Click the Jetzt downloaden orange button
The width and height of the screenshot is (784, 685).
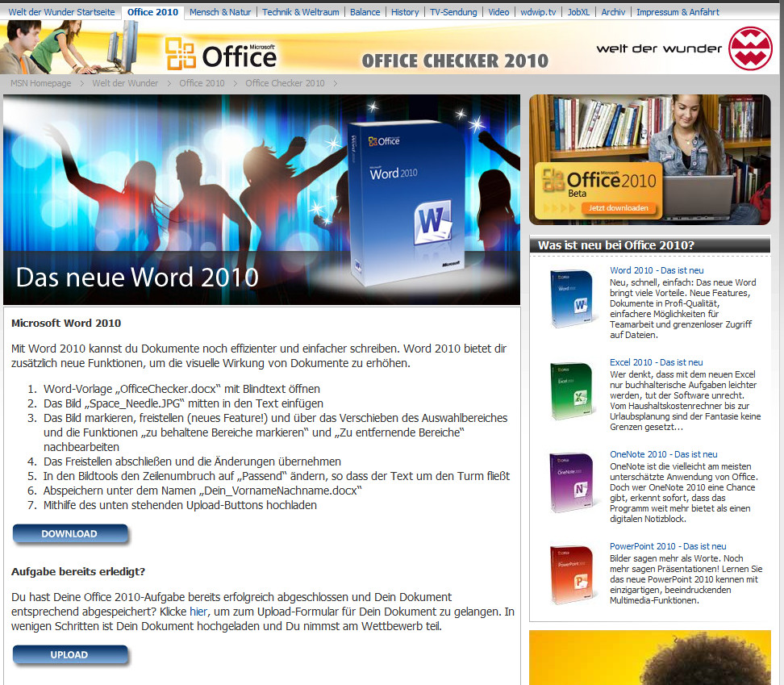click(619, 208)
